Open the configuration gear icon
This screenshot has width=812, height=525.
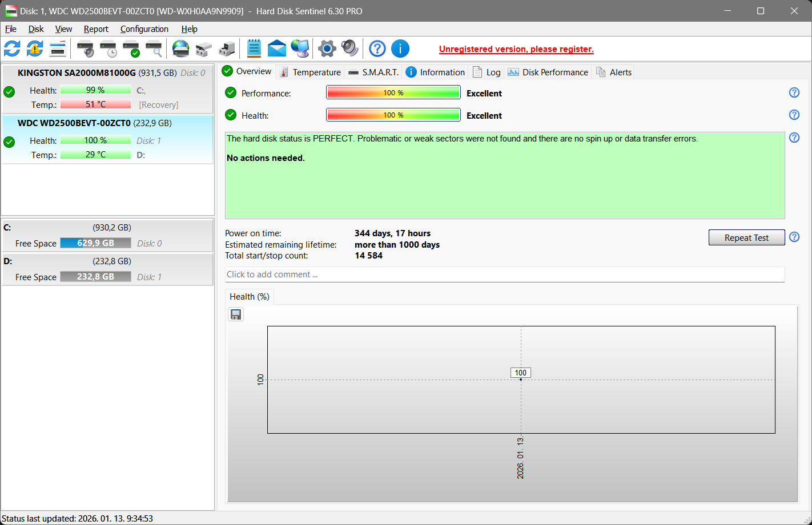pyautogui.click(x=327, y=49)
